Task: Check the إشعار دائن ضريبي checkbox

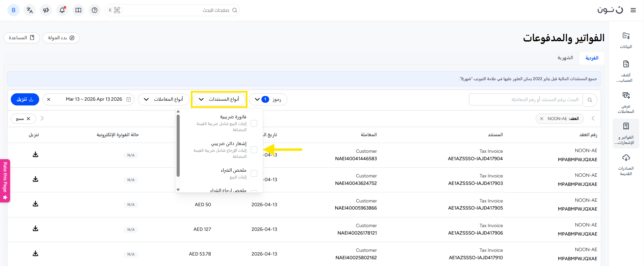Action: point(254,150)
